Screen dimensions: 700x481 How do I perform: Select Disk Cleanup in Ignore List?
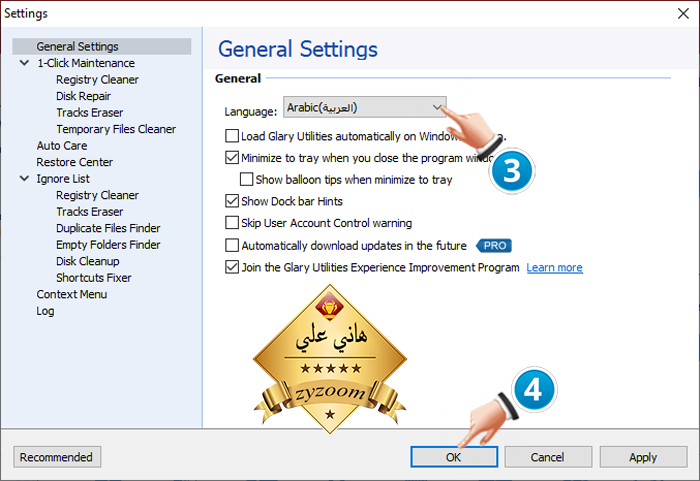click(88, 261)
